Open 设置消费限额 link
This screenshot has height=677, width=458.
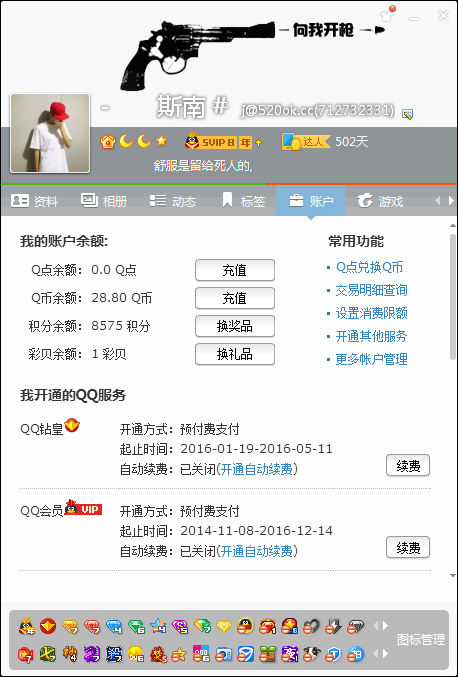tap(372, 313)
